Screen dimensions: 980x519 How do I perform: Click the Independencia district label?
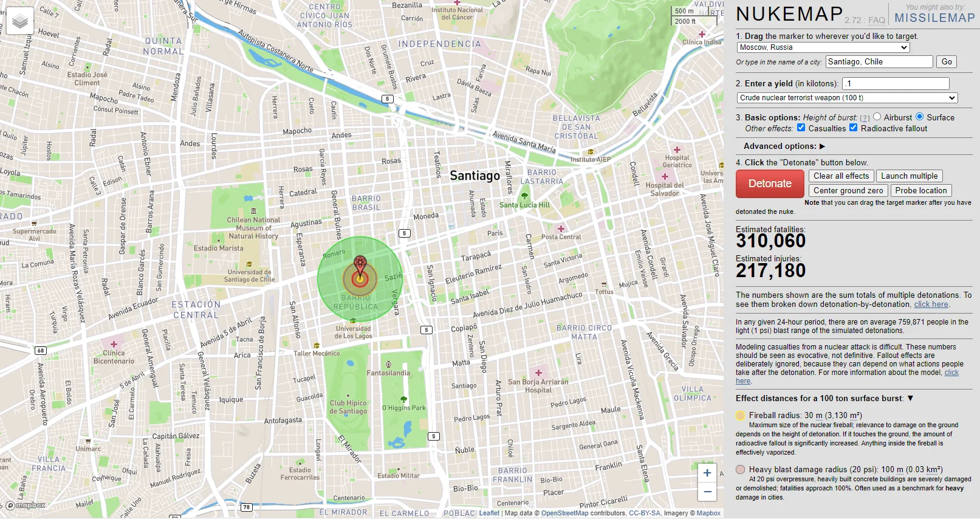coord(439,44)
